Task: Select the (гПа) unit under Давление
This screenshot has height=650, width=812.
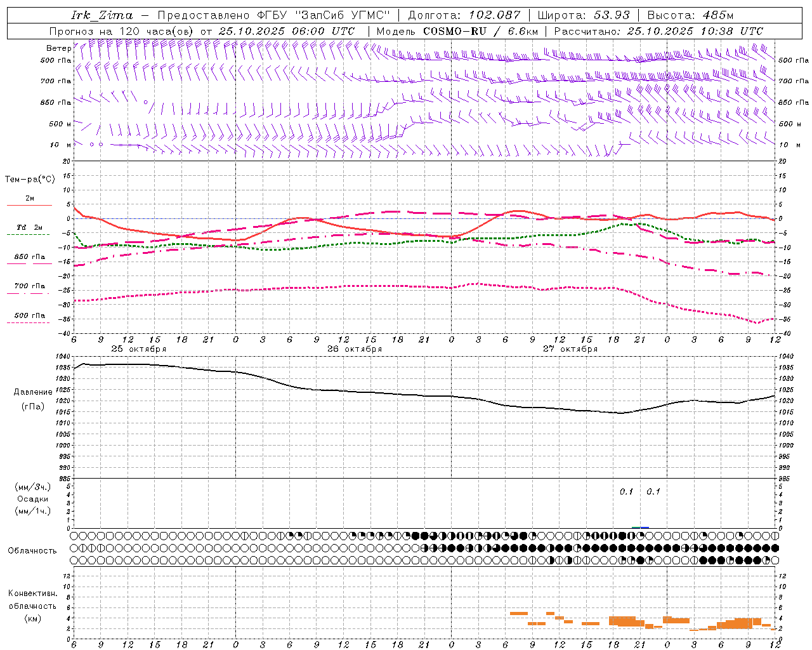Action: 33,407
